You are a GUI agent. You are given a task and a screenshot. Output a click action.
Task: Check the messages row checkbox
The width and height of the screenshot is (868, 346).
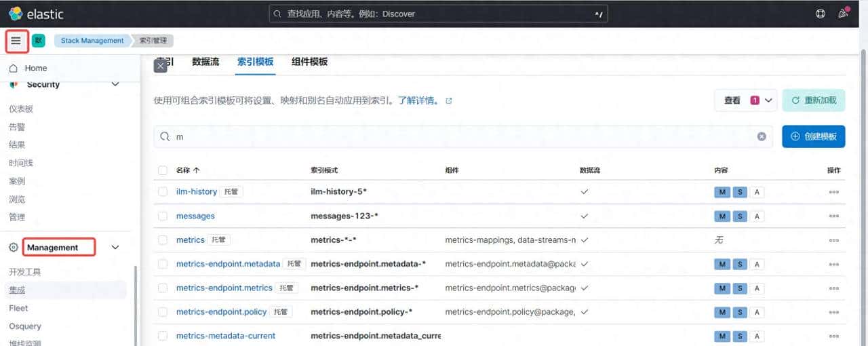pyautogui.click(x=163, y=216)
